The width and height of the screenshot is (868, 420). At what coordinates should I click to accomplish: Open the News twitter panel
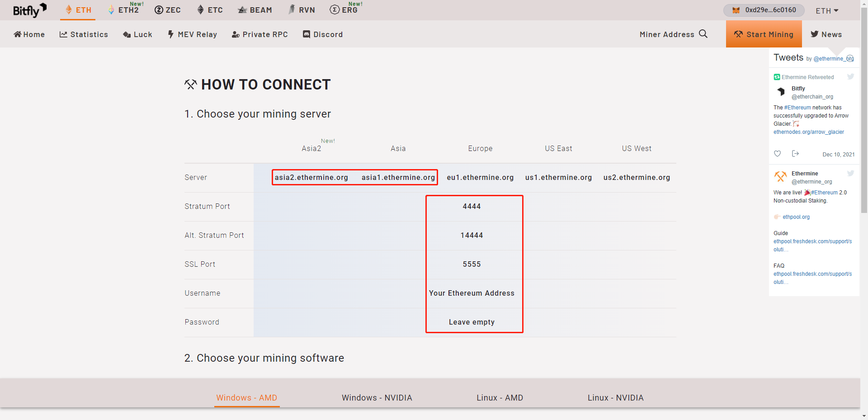(x=826, y=34)
